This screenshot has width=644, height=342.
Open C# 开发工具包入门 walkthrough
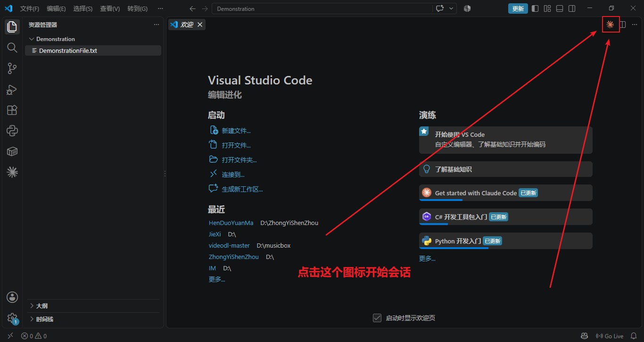pos(506,217)
